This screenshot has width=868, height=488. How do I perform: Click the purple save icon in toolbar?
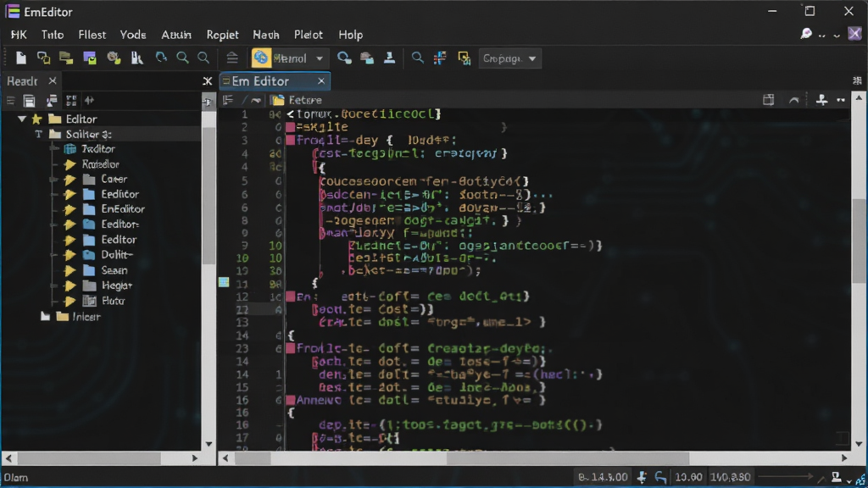click(x=90, y=58)
